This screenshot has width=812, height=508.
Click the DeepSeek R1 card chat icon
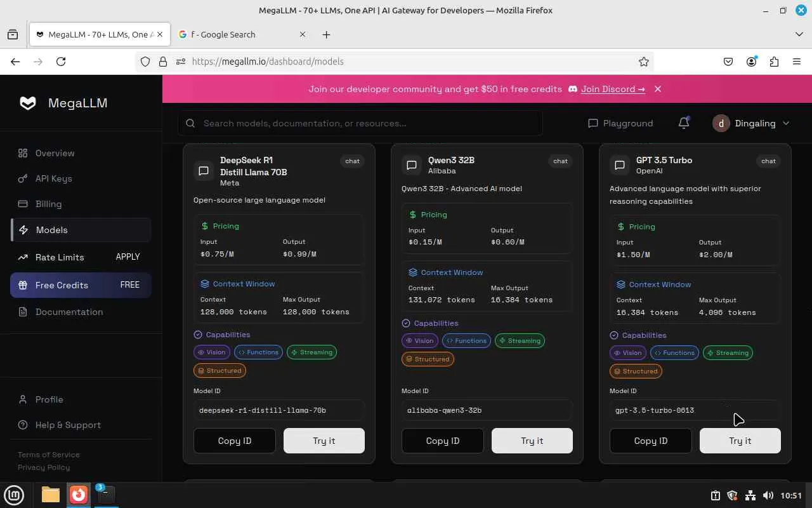coord(204,171)
